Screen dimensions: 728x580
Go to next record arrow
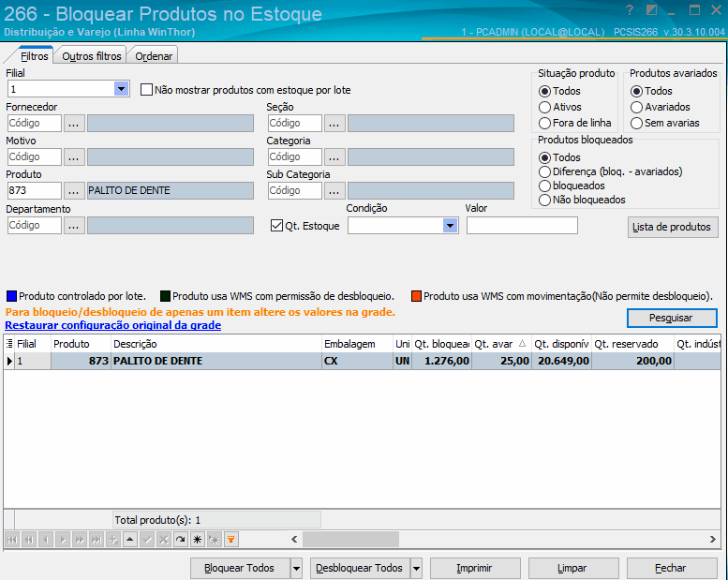(x=63, y=540)
